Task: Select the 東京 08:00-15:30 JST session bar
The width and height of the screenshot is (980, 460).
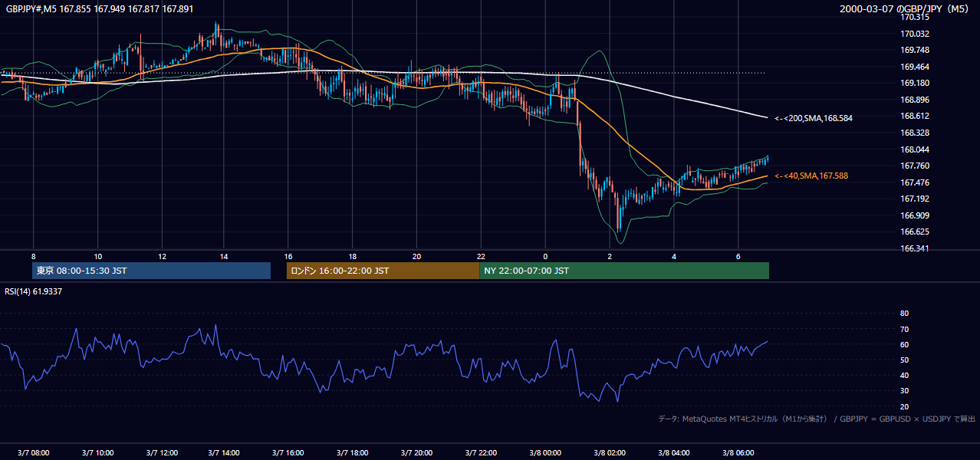Action: [x=152, y=271]
